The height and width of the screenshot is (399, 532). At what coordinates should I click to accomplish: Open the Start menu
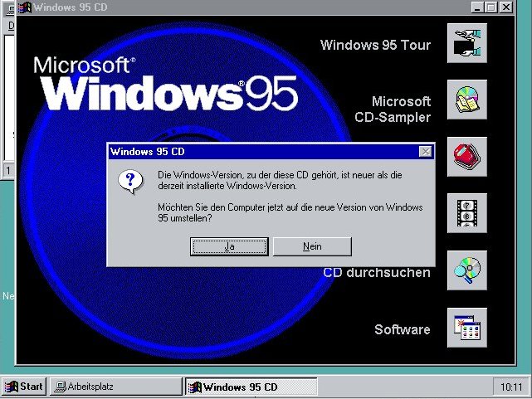coord(24,387)
